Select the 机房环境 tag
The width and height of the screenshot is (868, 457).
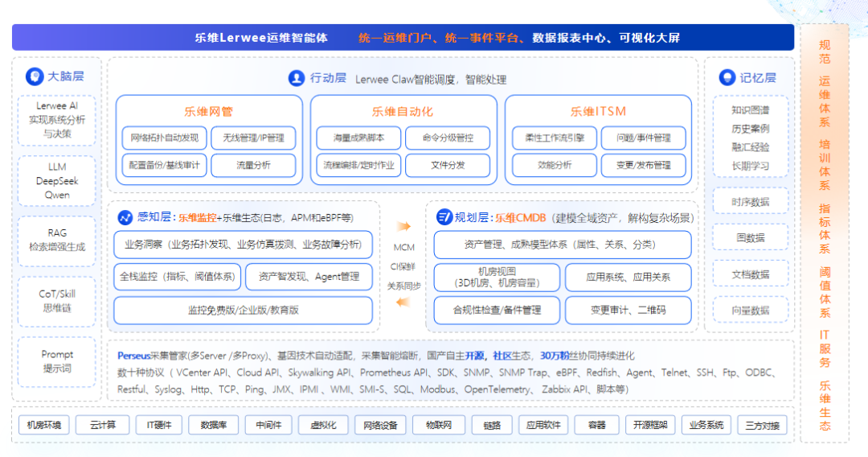43,425
